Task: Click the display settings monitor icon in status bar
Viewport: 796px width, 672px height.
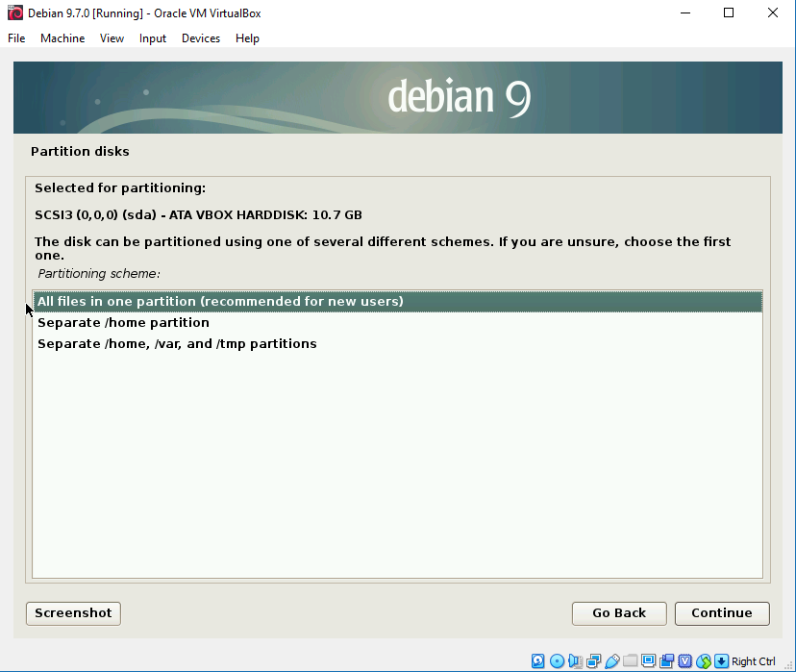Action: [648, 660]
